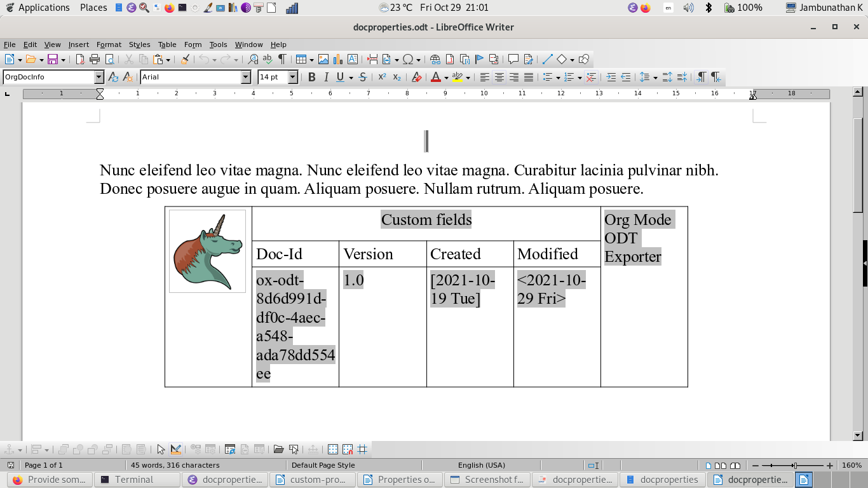Apply the yellow highlighting color swatch
The image size is (868, 488).
(x=458, y=77)
